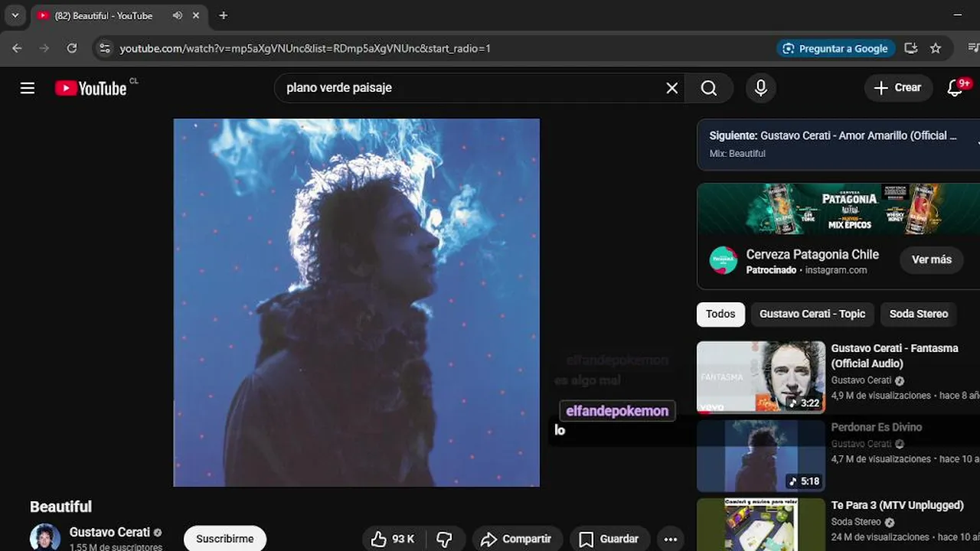Open a new browser tab

224,15
